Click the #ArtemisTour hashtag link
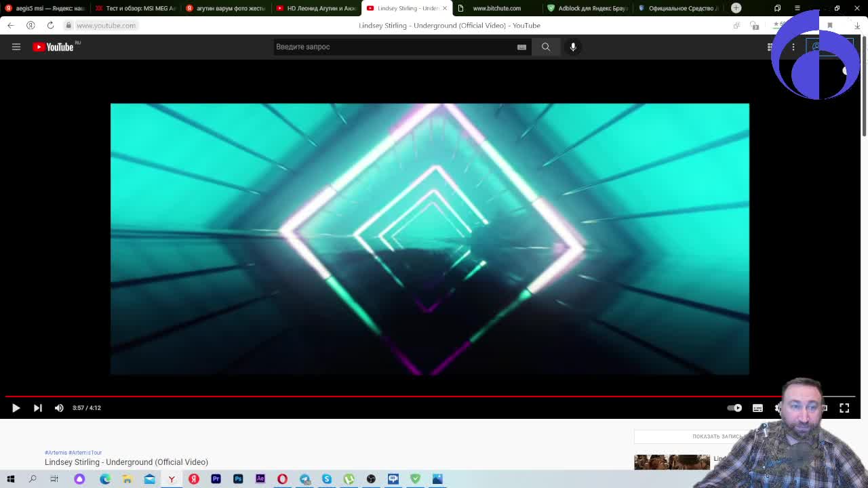Image resolution: width=868 pixels, height=488 pixels. [x=85, y=453]
